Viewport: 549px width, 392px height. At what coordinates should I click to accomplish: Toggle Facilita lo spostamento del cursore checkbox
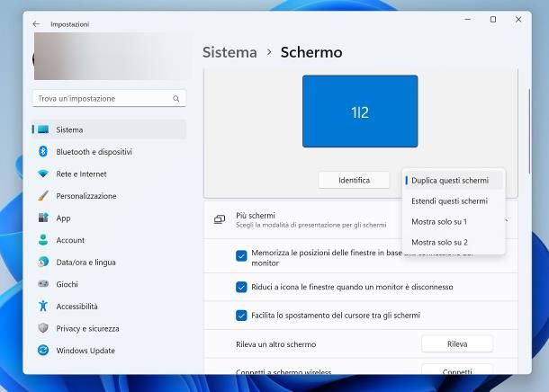pos(241,316)
